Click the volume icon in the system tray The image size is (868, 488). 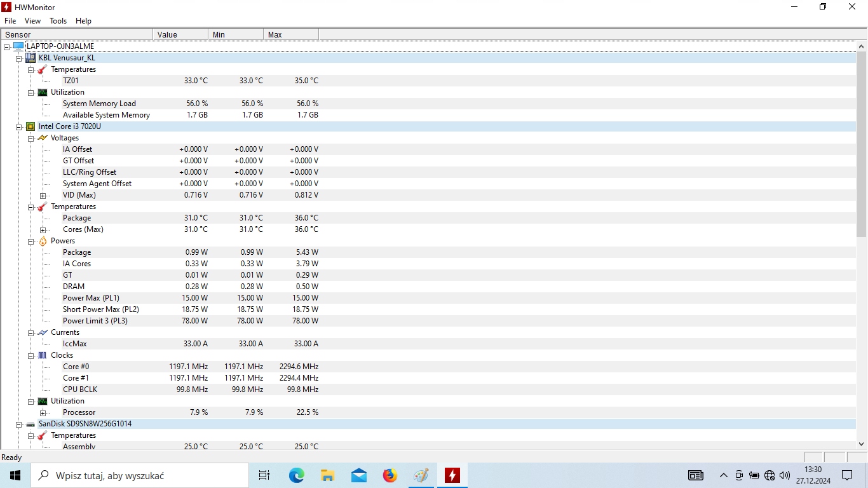point(785,475)
